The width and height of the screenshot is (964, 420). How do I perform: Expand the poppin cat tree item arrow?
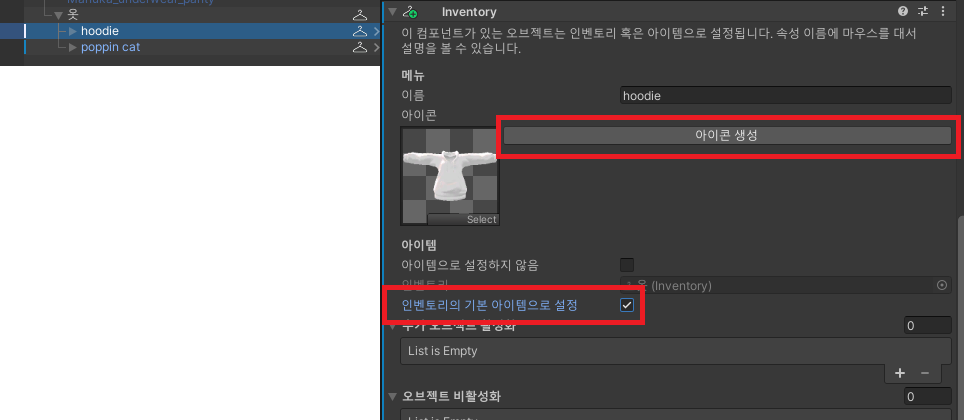[73, 47]
